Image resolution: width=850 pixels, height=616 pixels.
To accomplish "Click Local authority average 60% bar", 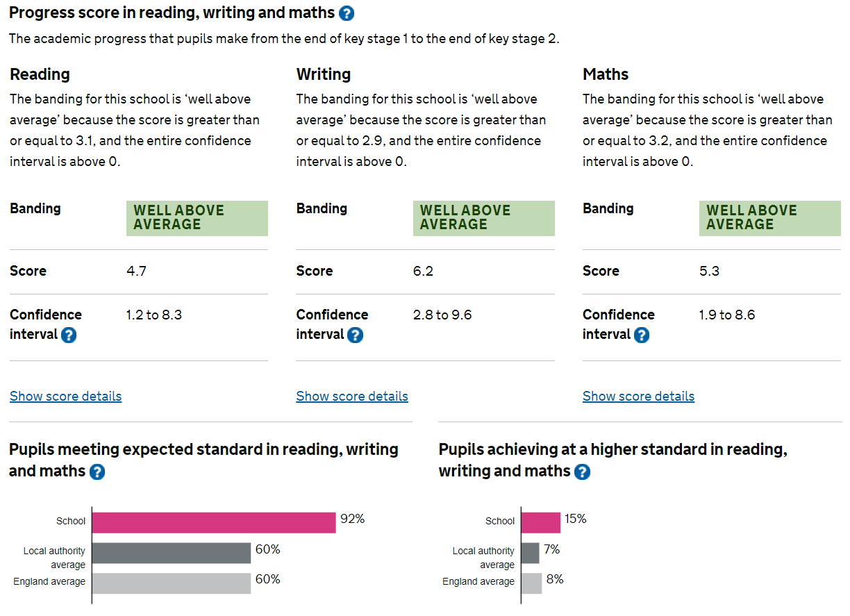I will coord(171,553).
